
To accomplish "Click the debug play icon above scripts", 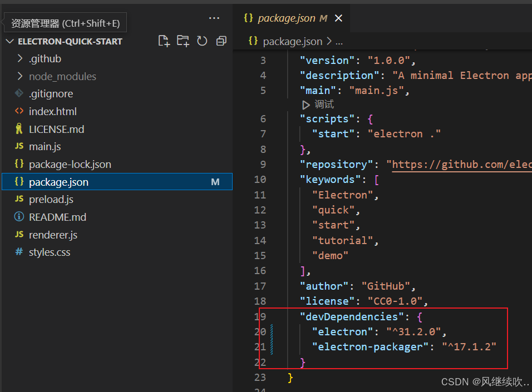I will (306, 105).
